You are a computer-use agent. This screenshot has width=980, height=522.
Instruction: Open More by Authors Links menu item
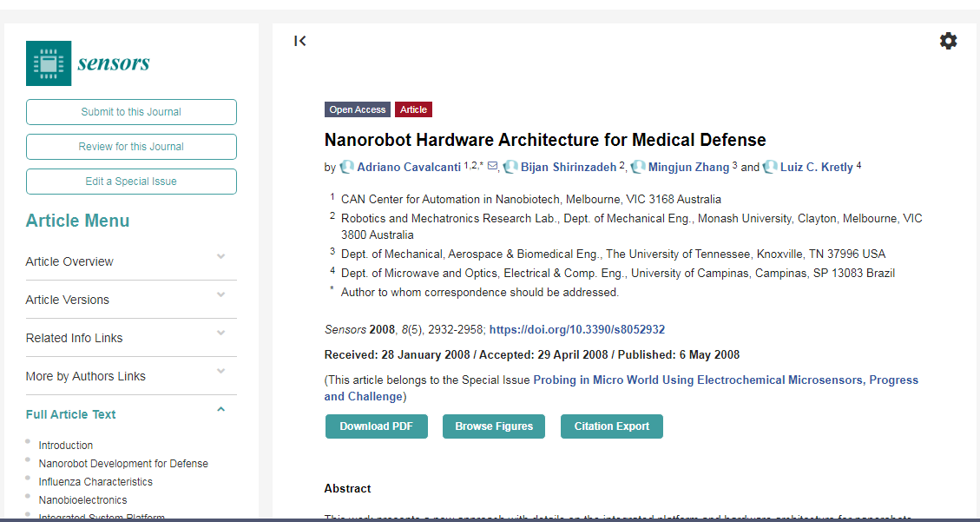click(86, 376)
